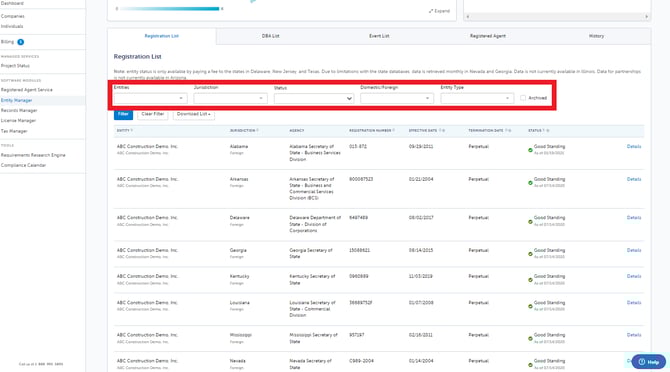Switch to DBA List tab
This screenshot has width=670, height=372.
tap(270, 36)
